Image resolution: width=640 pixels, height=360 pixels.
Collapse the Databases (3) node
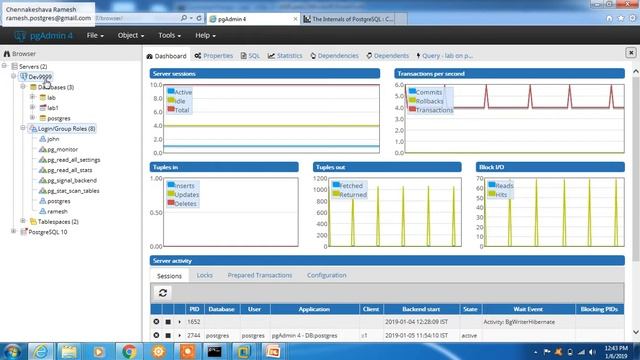pos(23,87)
